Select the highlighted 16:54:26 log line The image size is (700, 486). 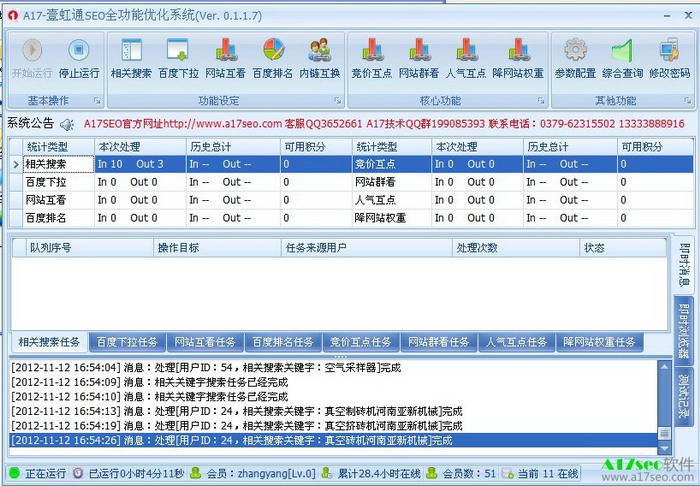[x=333, y=440]
